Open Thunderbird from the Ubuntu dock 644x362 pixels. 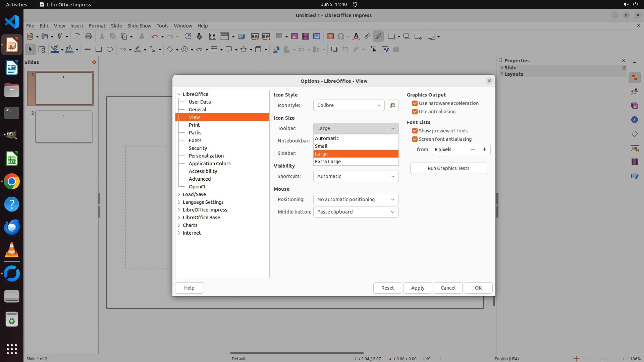[12, 227]
